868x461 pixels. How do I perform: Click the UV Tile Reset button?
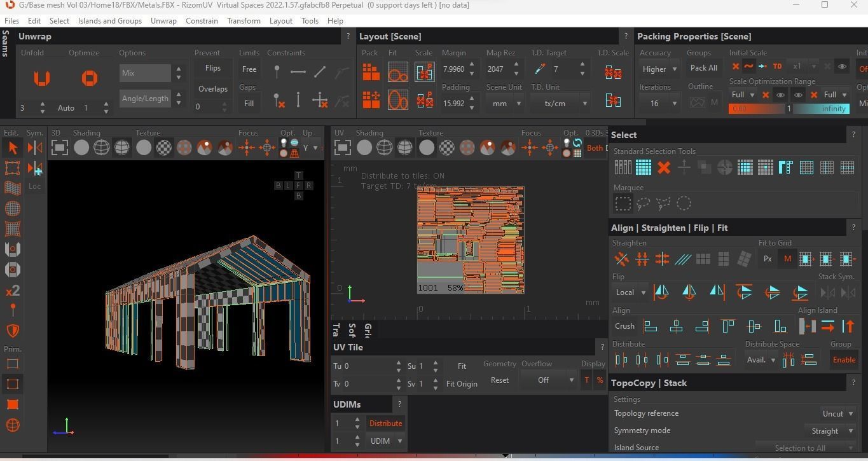pyautogui.click(x=499, y=380)
